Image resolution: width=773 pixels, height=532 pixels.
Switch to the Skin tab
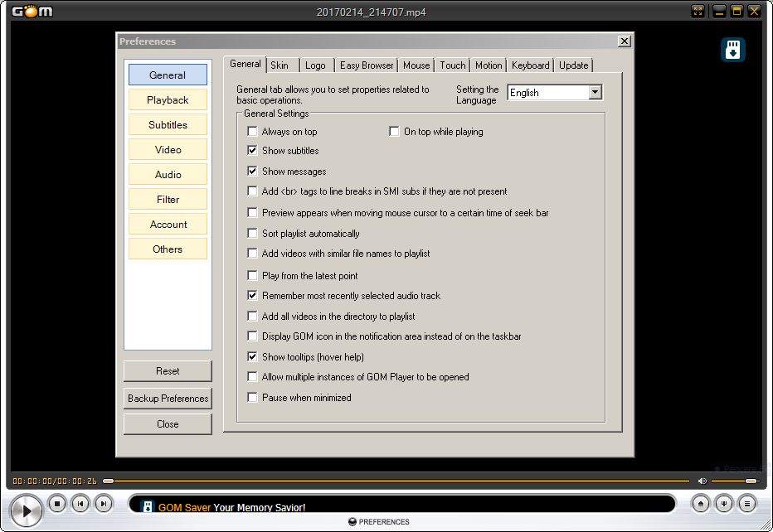[x=282, y=65]
